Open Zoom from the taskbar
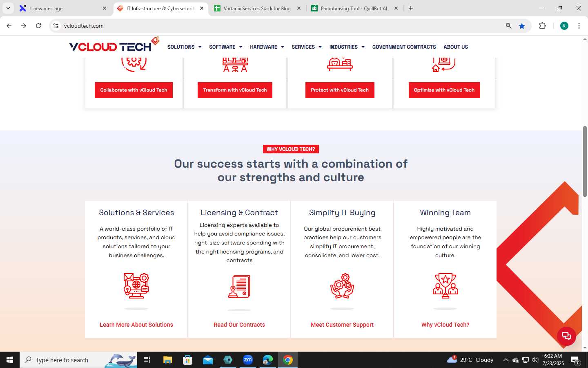Image resolution: width=588 pixels, height=368 pixels. 248,360
